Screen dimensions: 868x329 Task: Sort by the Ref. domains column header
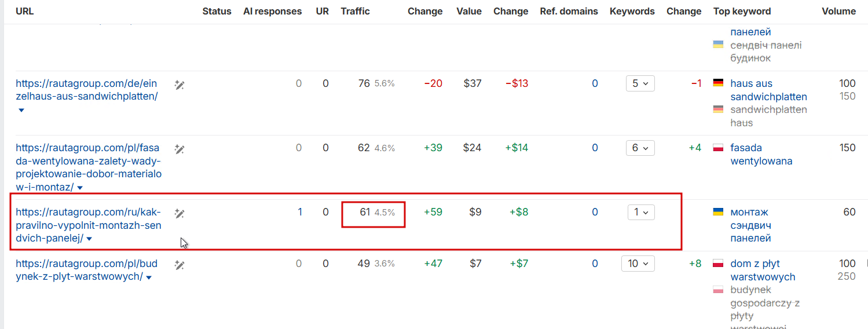tap(569, 11)
